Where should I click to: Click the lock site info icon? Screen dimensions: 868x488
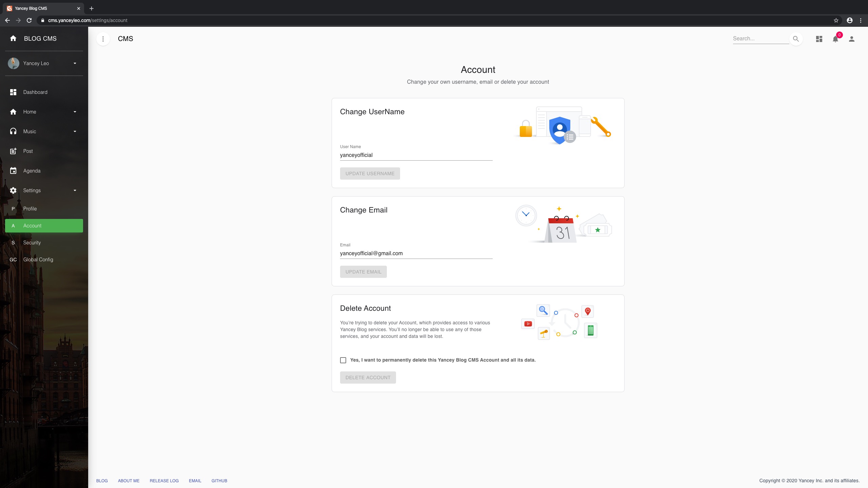(x=42, y=20)
